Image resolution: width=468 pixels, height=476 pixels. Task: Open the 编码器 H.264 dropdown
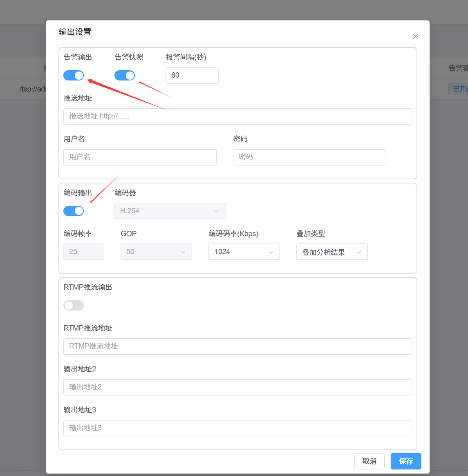point(170,211)
